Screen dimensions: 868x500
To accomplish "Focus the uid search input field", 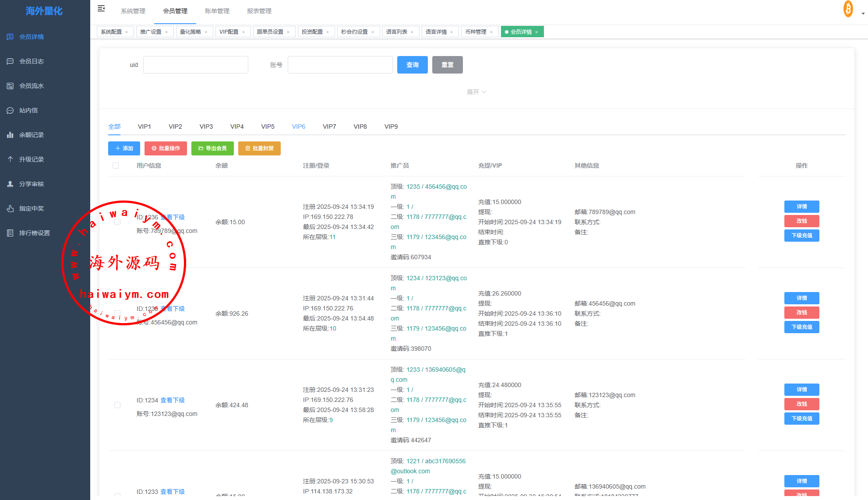I will pyautogui.click(x=195, y=65).
